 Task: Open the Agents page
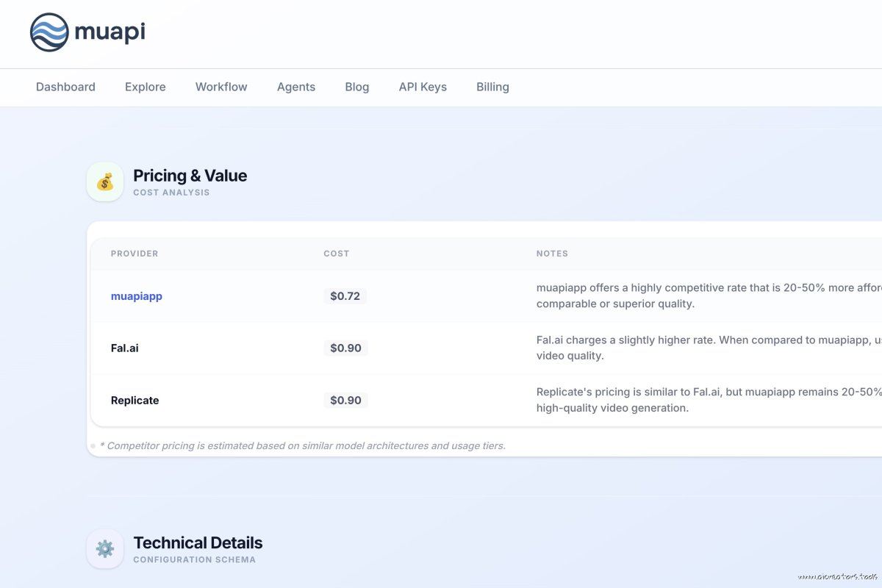(296, 87)
